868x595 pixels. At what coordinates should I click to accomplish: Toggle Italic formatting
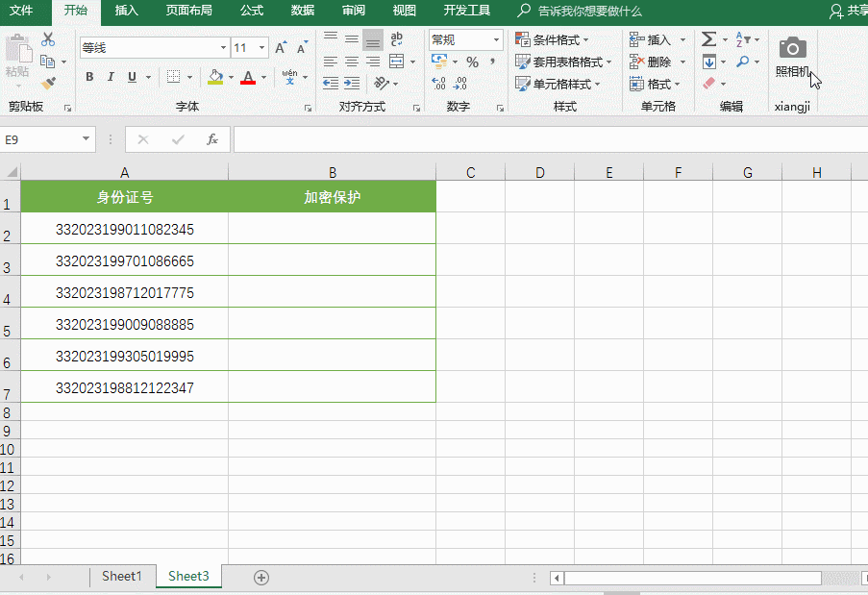(x=111, y=77)
